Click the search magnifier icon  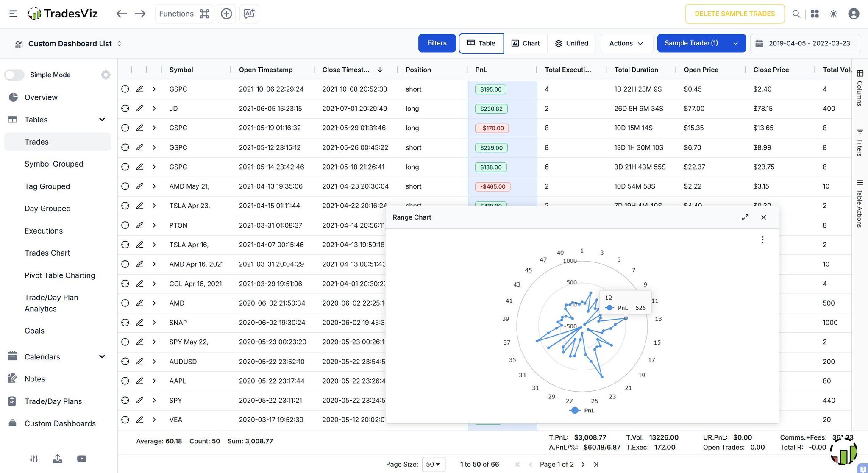pyautogui.click(x=796, y=14)
